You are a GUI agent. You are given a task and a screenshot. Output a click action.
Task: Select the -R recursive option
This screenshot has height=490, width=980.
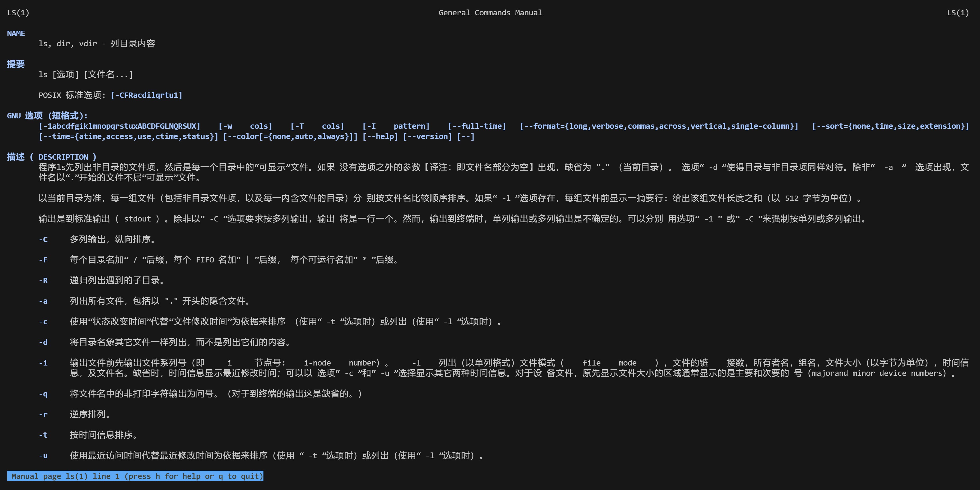coord(43,280)
